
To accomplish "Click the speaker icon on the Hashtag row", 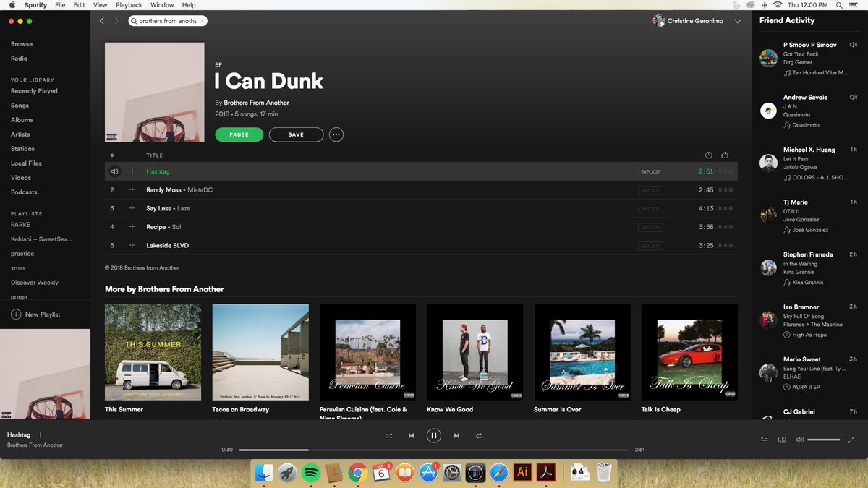I will [x=114, y=171].
